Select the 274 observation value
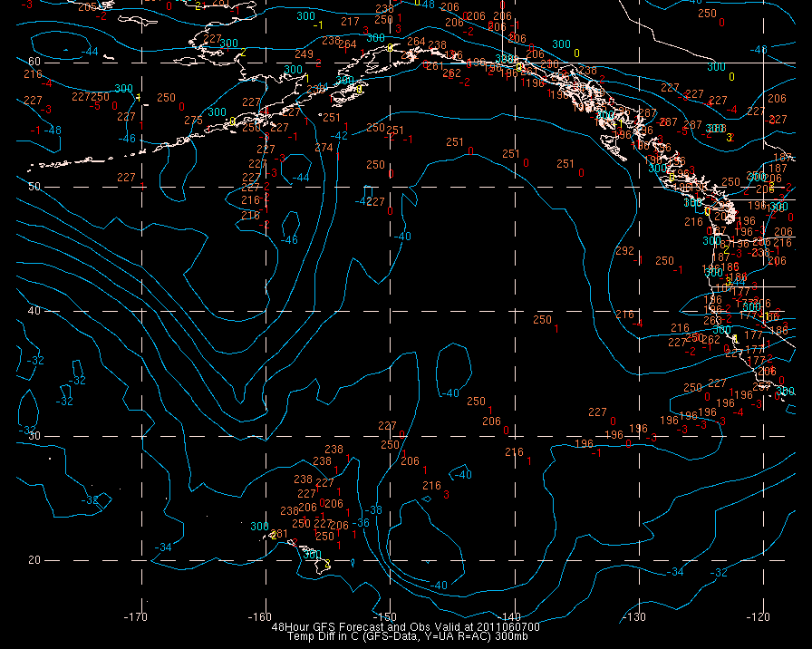 [324, 148]
